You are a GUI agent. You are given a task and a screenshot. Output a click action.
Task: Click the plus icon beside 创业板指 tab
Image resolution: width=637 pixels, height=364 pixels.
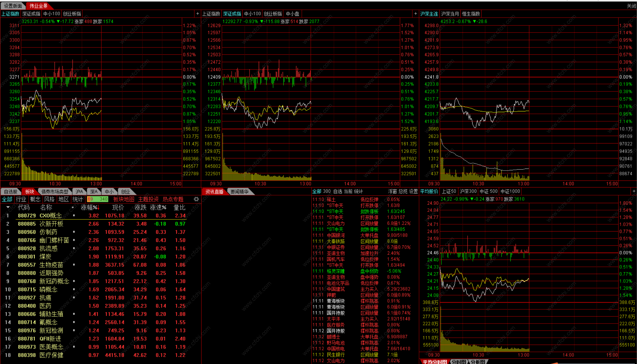[197, 13]
